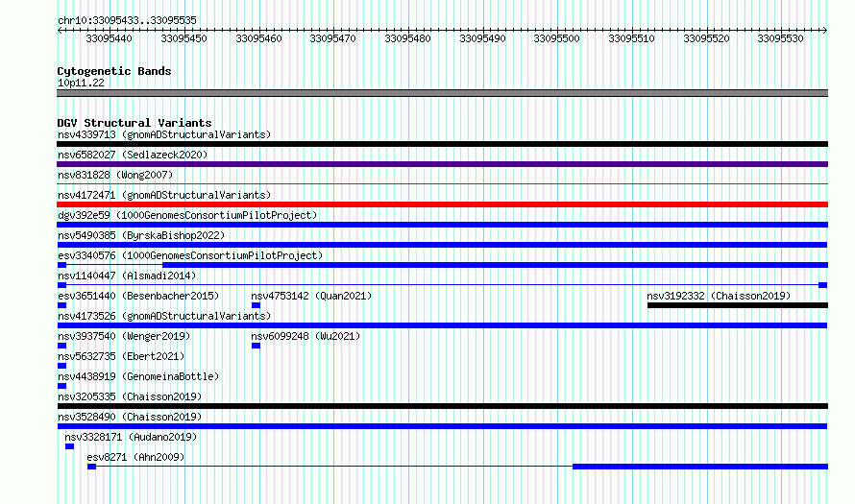The image size is (855, 504).
Task: Click the blue bar of nsv5490385
Action: (442, 245)
